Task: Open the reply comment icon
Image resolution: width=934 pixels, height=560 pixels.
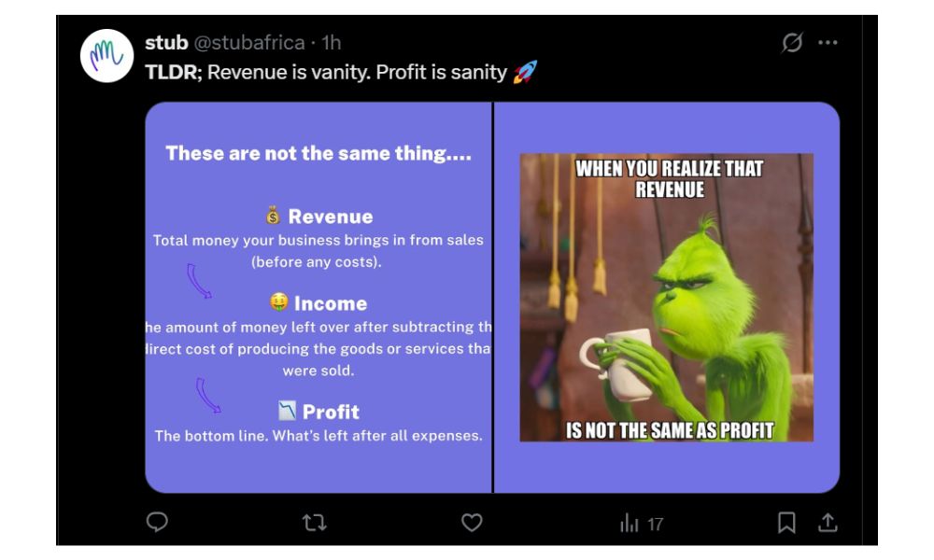Action: pyautogui.click(x=157, y=522)
